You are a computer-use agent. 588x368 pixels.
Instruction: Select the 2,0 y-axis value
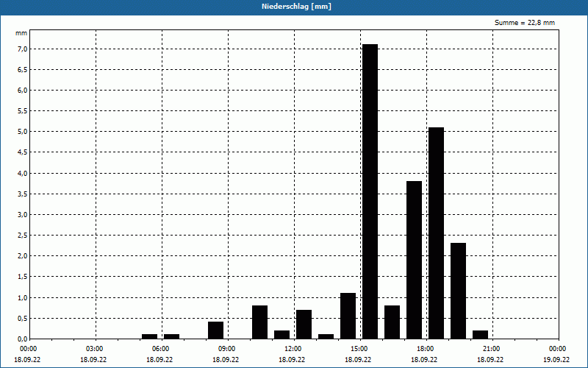coord(22,255)
